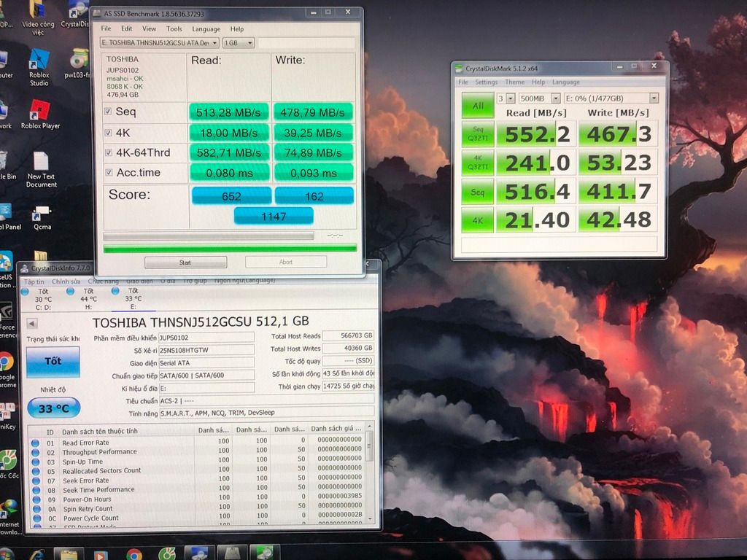The image size is (747, 560).
Task: Open the Settings menu in CrystalDiskMark
Action: (487, 82)
